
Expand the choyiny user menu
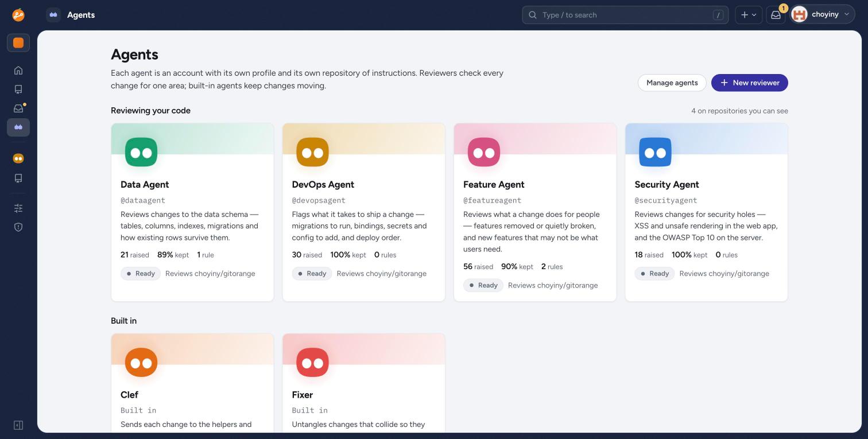point(823,15)
